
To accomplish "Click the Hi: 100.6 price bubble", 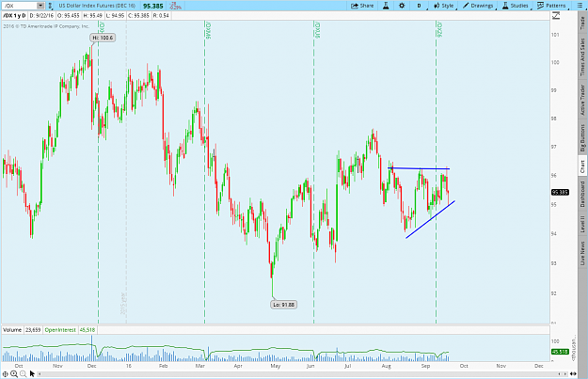I will click(x=103, y=38).
